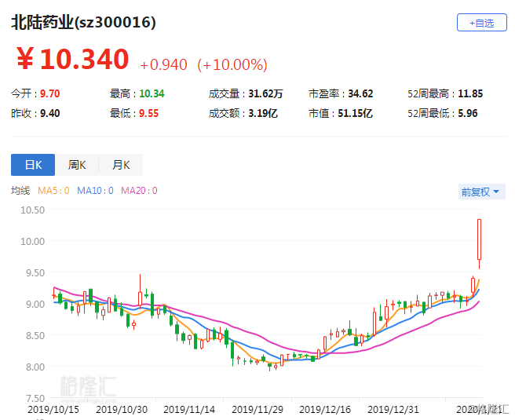This screenshot has height=420, width=515.
Task: Click the 2019/11/29 date axis label
Action: pos(257,410)
